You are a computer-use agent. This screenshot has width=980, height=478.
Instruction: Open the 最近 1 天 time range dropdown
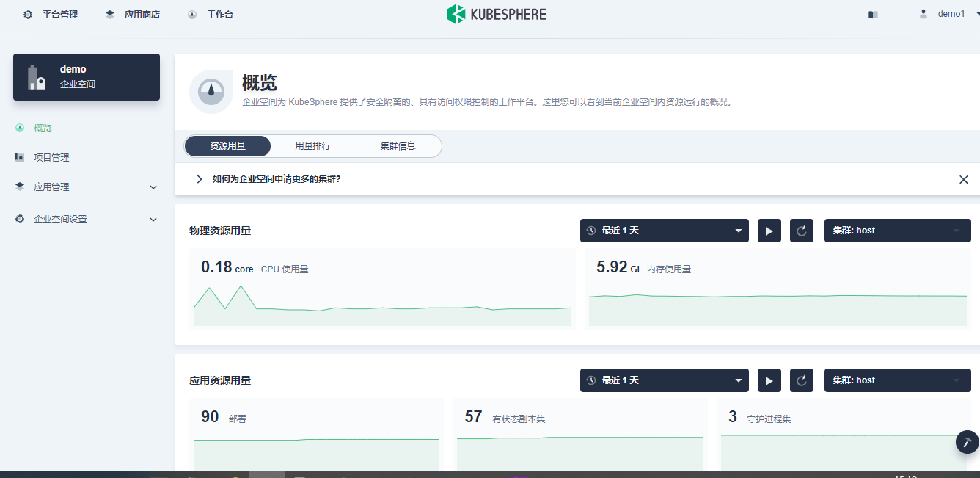point(664,231)
